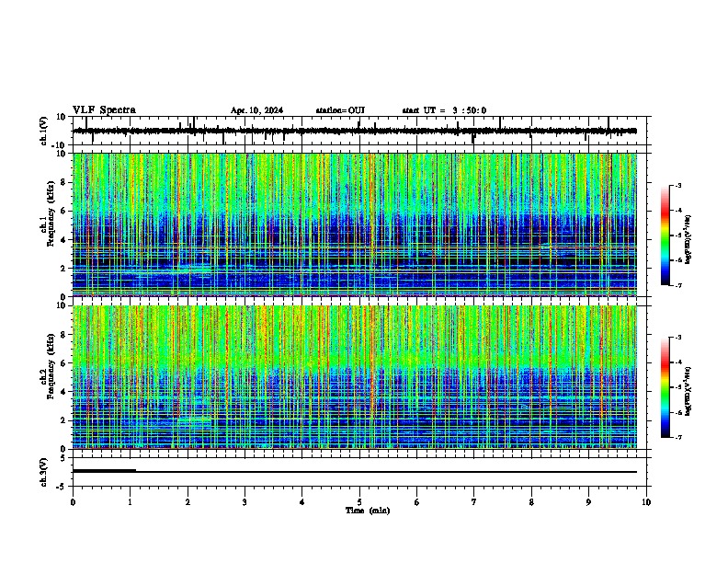Click the ch.2 spectrogram color bar
Image resolution: width=728 pixels, height=563 pixels.
pos(665,387)
